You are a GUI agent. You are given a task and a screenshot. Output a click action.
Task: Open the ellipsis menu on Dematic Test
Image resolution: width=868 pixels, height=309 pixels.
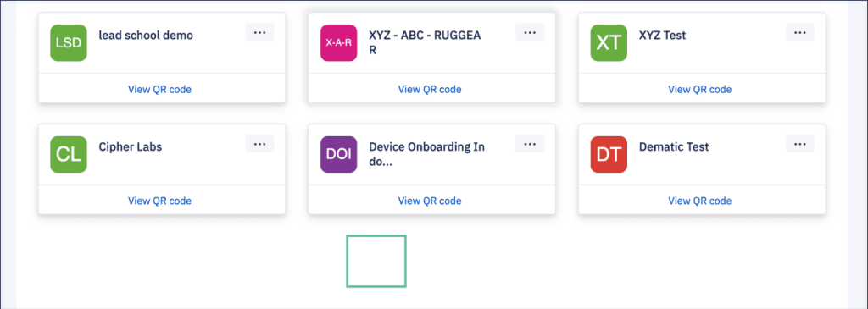[800, 144]
